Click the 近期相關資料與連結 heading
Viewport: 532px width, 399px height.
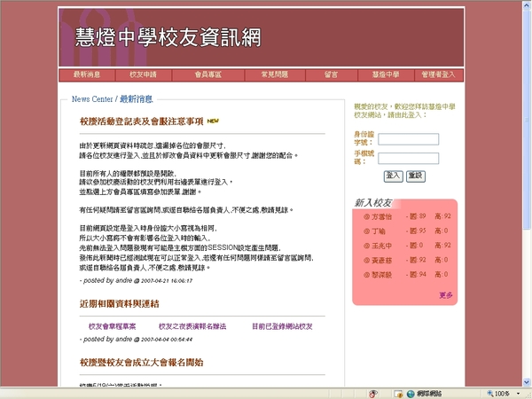coord(119,303)
